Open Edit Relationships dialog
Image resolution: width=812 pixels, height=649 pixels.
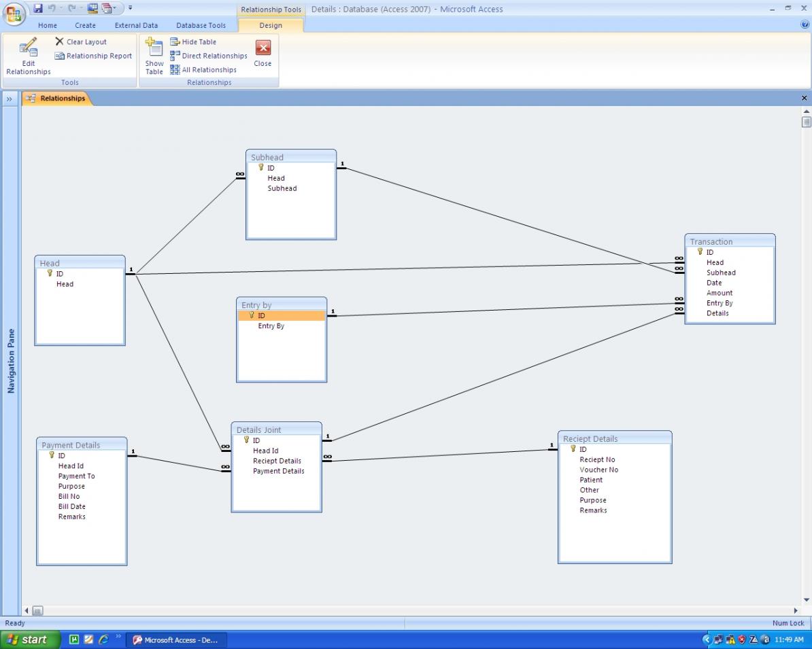click(29, 56)
